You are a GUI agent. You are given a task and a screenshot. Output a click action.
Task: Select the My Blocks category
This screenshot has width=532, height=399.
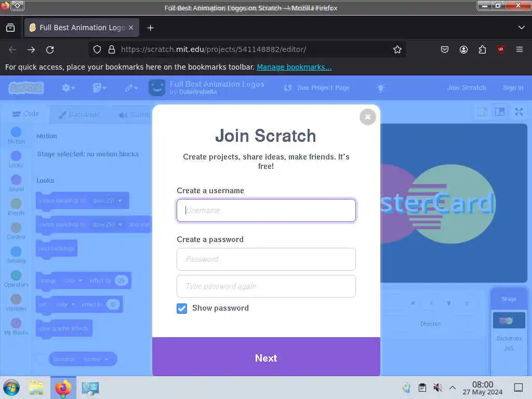point(16,327)
